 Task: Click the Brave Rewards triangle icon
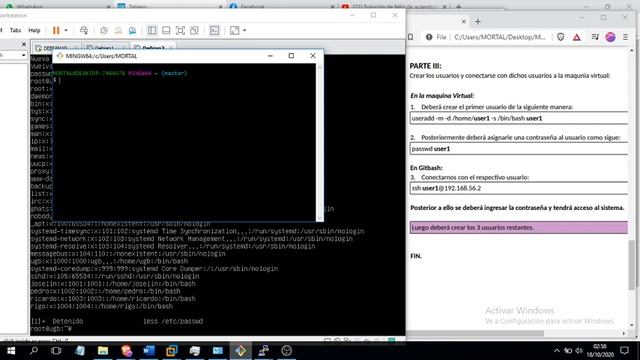click(x=576, y=37)
